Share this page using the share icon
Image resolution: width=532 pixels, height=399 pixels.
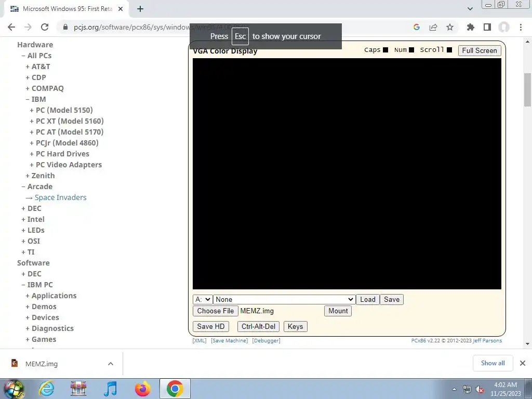point(433,27)
